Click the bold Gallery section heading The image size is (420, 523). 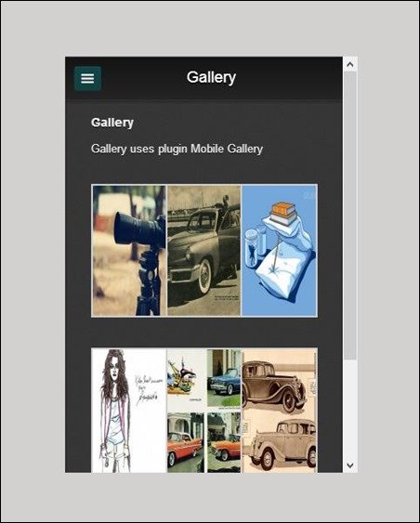[112, 123]
